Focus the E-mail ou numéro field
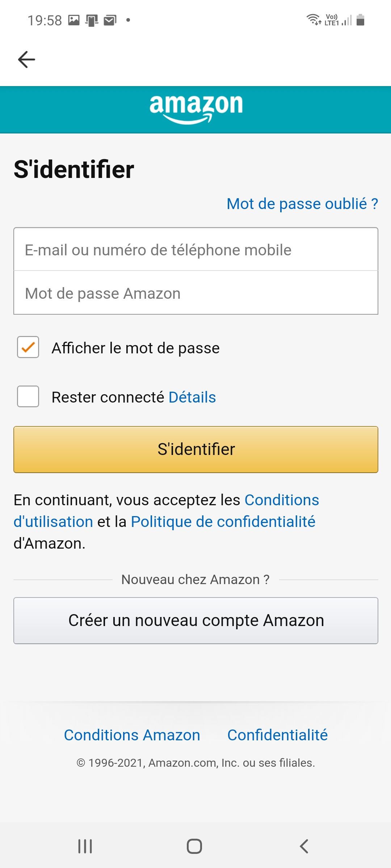 point(196,250)
